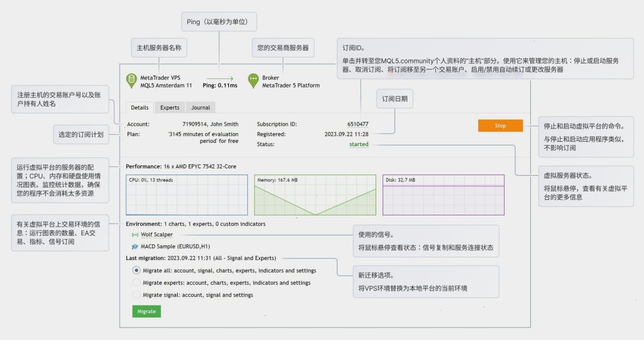Select the Migrate all radio button
644x340 pixels.
pos(136,270)
